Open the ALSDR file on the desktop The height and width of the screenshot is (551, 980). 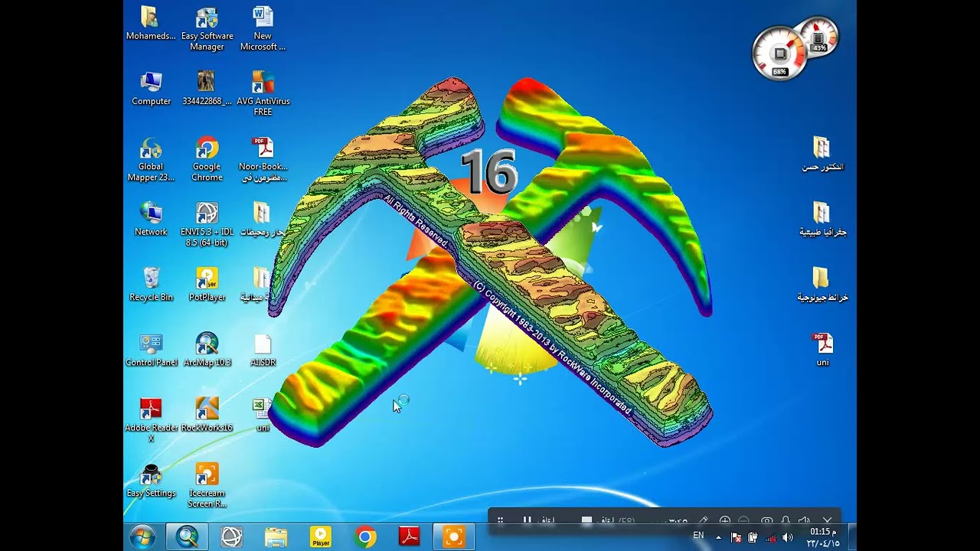pyautogui.click(x=263, y=349)
